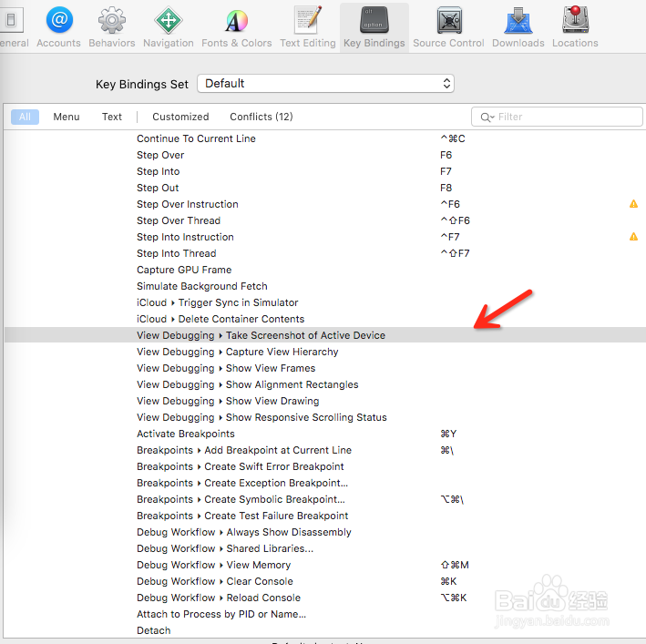Select the Step Into command row
The image size is (646, 644).
(324, 172)
